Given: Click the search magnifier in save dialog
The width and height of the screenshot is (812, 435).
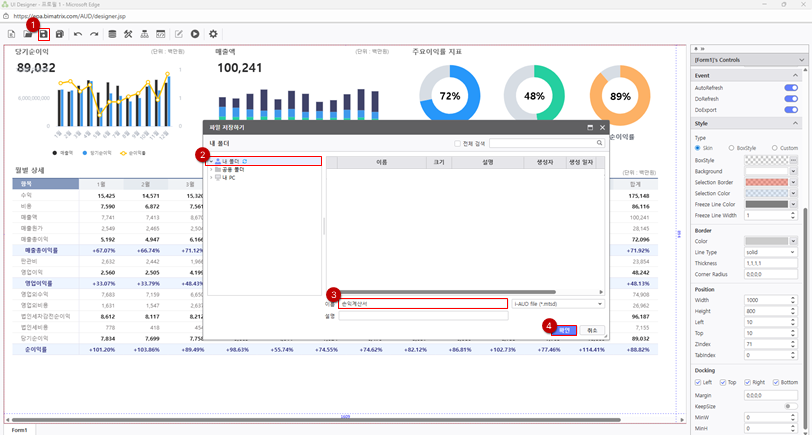Looking at the screenshot, I should point(600,143).
